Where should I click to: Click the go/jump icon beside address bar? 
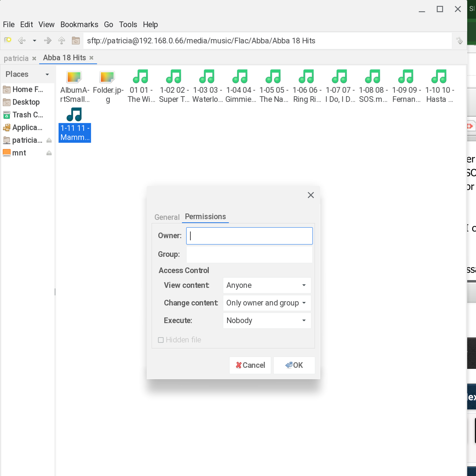click(459, 41)
